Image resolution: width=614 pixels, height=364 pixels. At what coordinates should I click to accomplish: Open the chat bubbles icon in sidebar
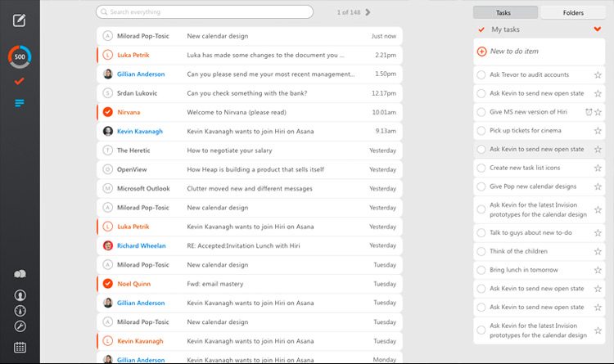[20, 273]
